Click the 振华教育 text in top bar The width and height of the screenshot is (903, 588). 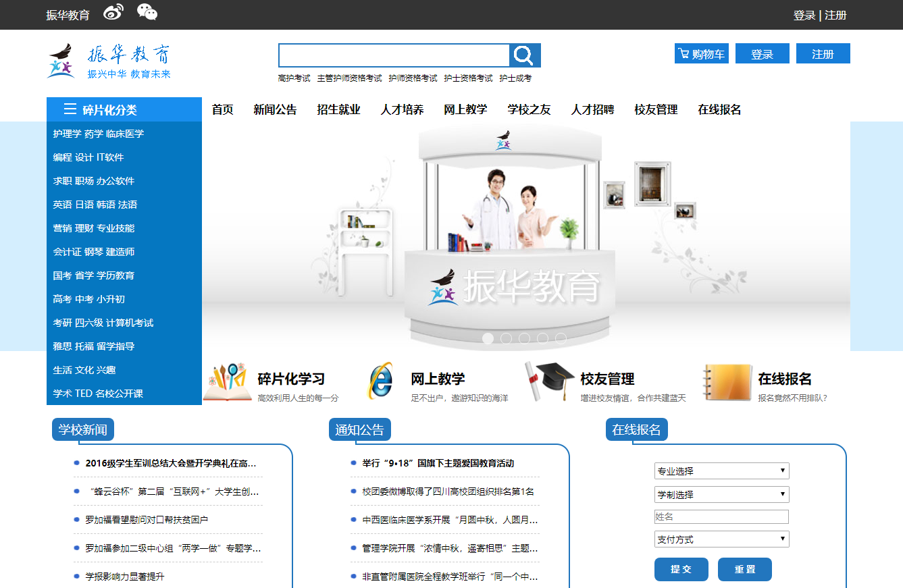68,15
